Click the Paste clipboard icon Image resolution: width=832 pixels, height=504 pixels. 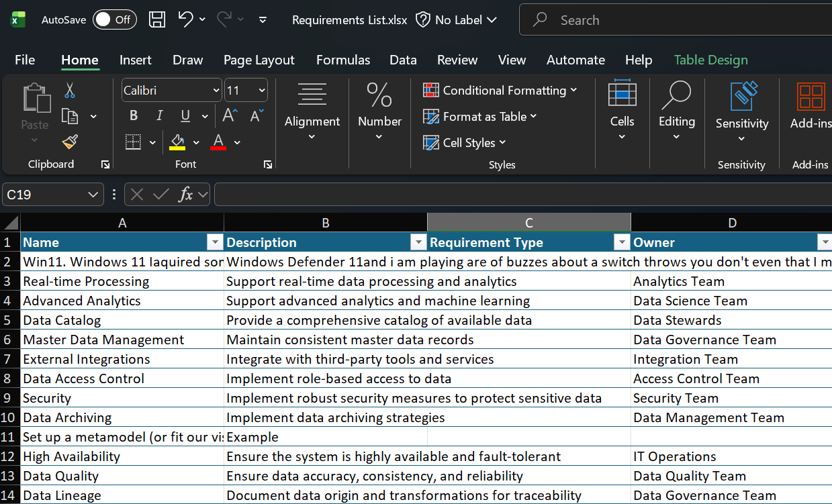tap(36, 98)
